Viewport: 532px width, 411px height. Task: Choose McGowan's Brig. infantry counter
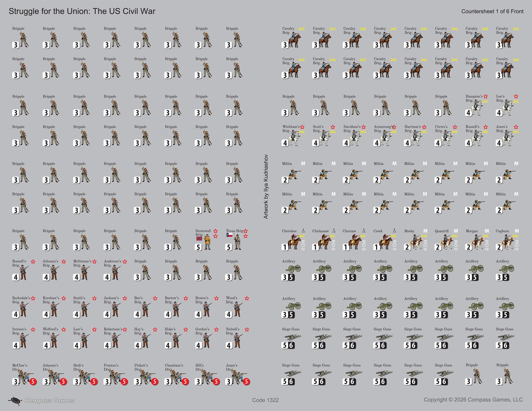point(85,270)
